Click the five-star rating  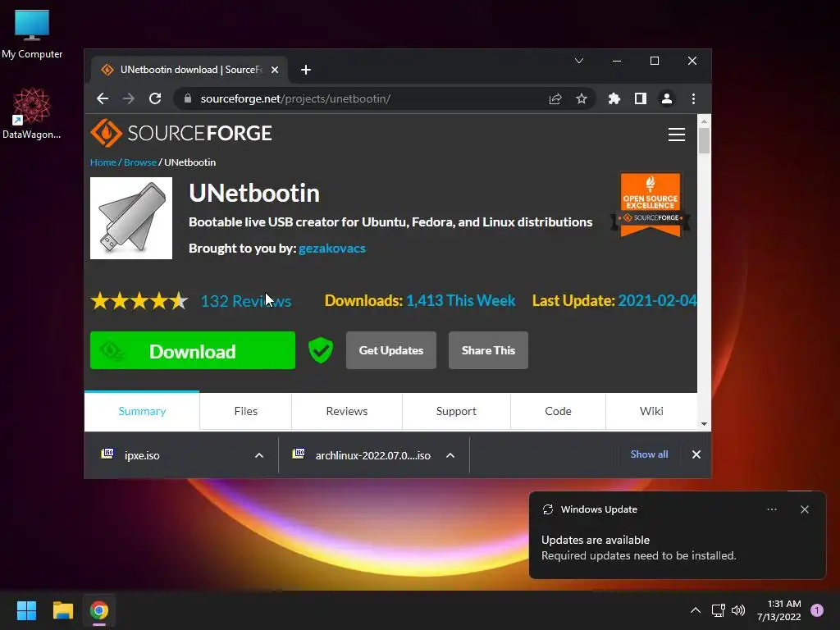pyautogui.click(x=139, y=301)
